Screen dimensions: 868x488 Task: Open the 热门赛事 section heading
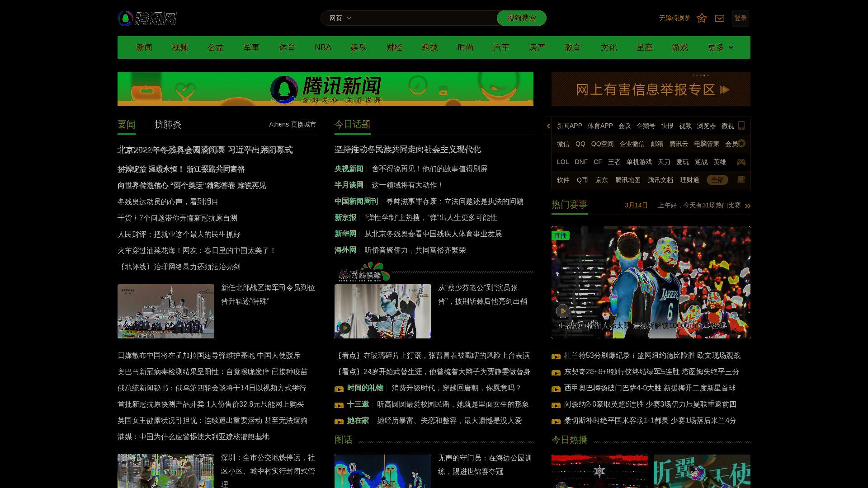570,205
